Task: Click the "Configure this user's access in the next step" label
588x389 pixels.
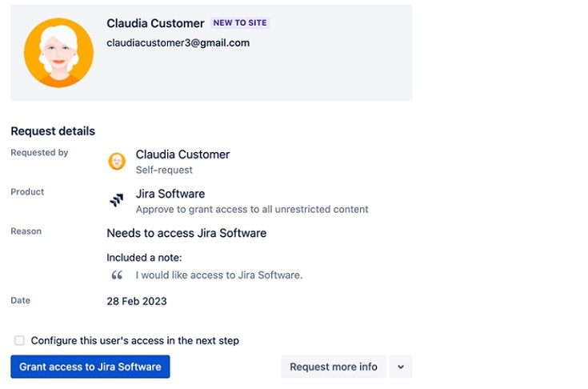Action: point(134,341)
